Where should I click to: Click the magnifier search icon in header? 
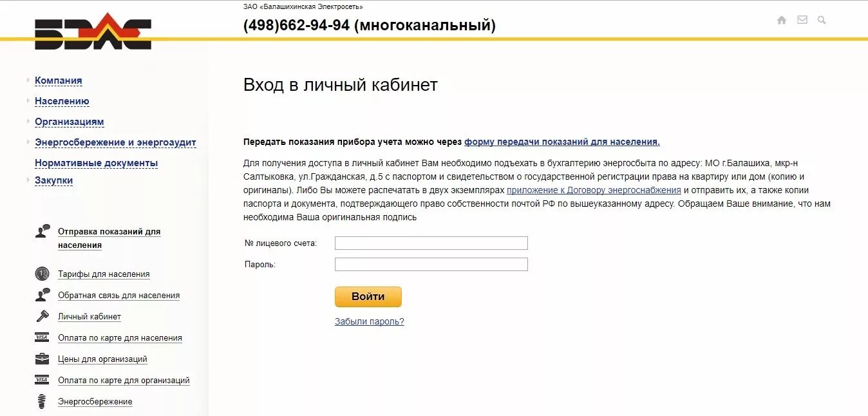822,20
